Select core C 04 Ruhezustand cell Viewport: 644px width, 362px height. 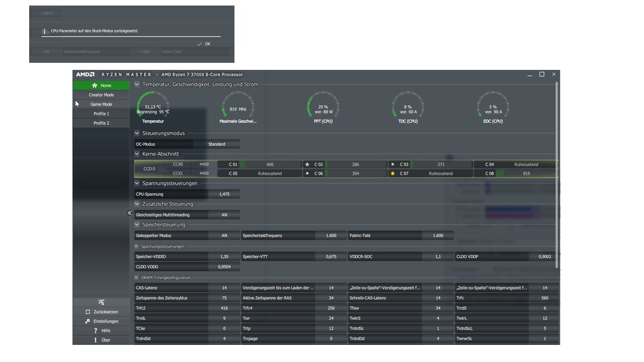[x=516, y=164]
